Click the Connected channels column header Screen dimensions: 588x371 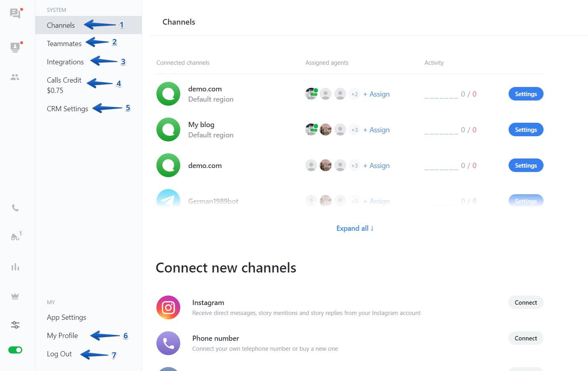click(x=183, y=63)
